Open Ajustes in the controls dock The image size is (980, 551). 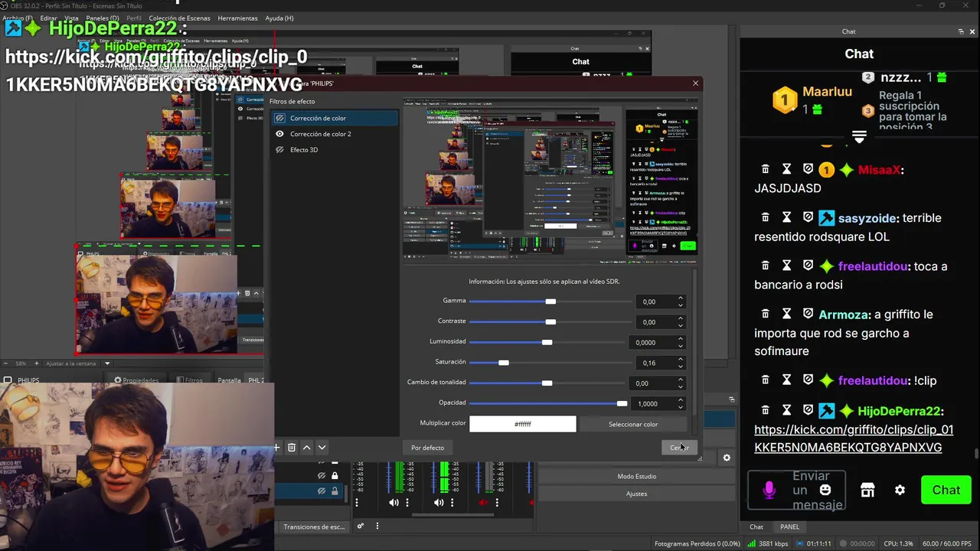636,494
